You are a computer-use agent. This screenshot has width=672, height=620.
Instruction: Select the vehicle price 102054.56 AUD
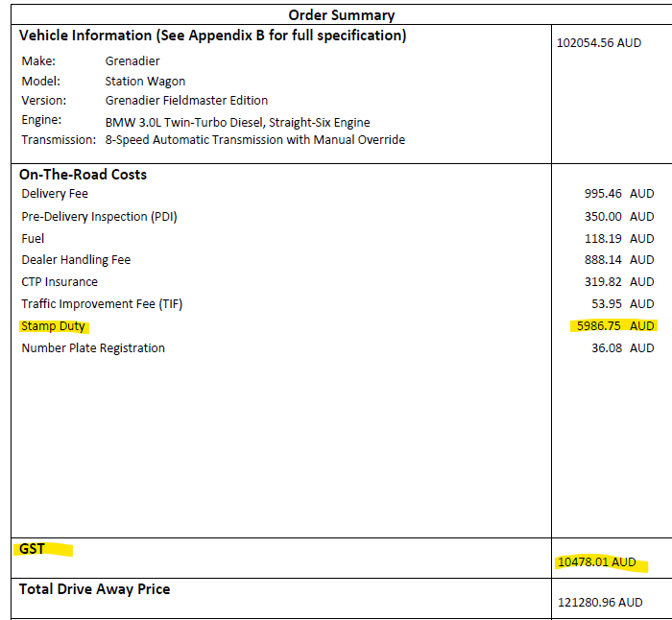click(599, 43)
